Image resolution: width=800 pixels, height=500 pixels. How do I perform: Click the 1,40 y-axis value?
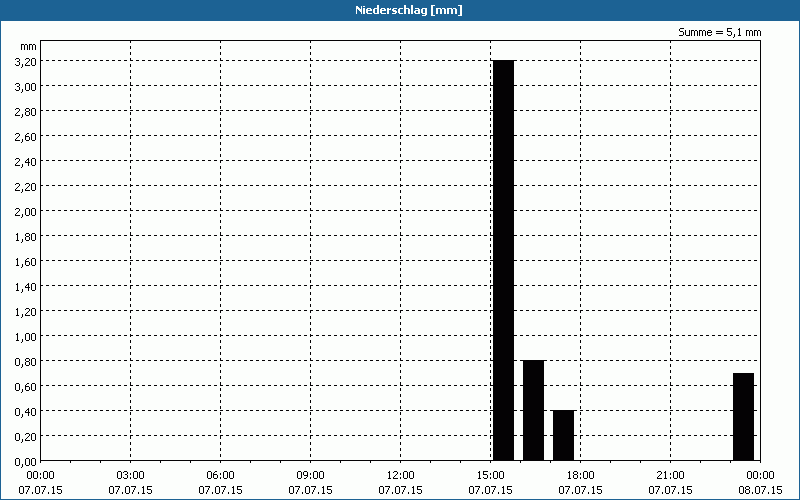coord(26,286)
